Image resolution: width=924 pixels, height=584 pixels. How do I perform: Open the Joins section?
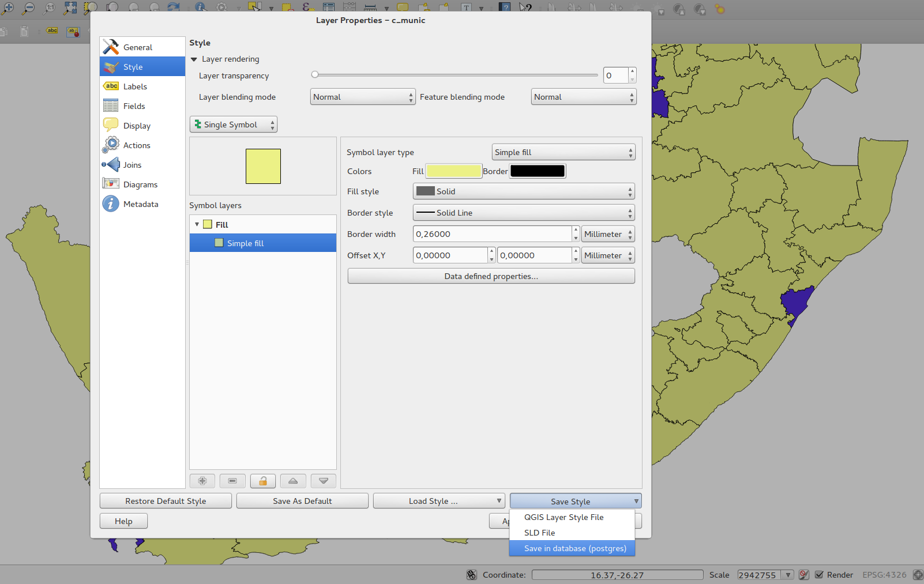(132, 165)
